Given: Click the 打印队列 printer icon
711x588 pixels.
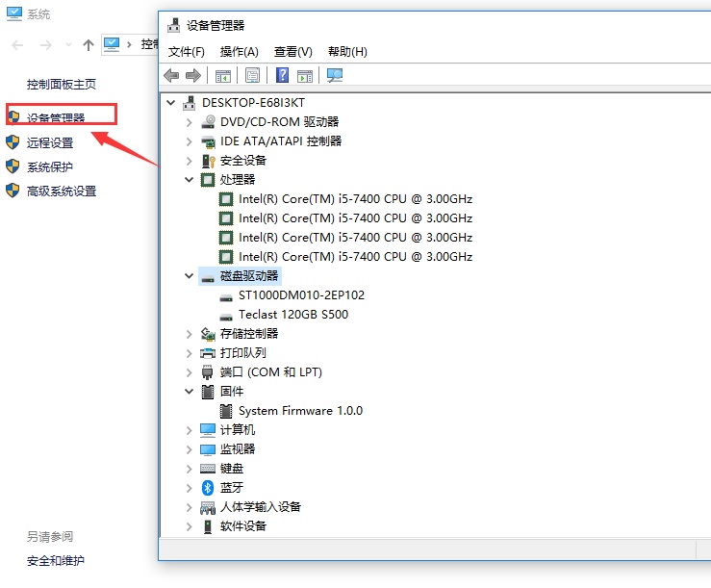Looking at the screenshot, I should [x=208, y=353].
